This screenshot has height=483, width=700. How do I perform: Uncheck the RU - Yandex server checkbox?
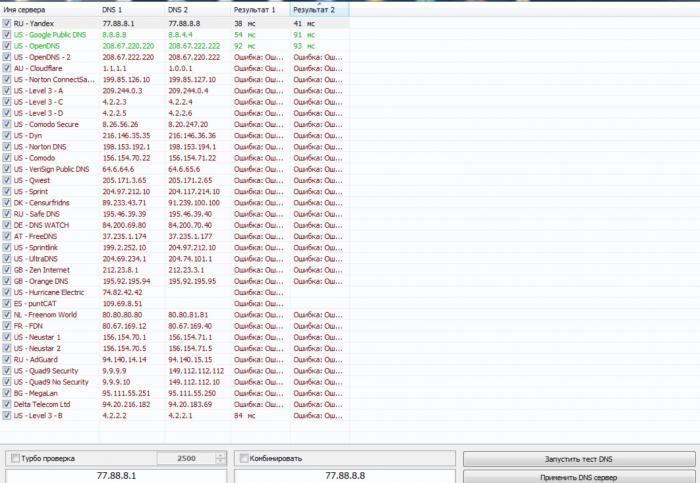(x=7, y=23)
